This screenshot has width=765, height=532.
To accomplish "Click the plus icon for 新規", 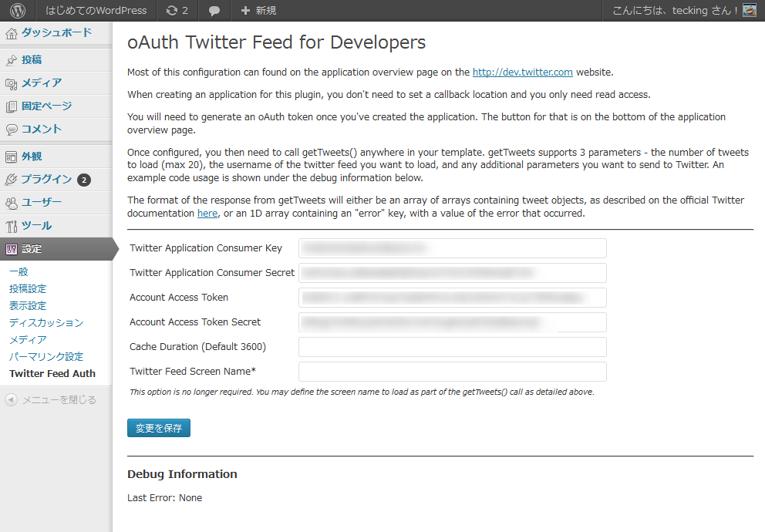I will 245,10.
